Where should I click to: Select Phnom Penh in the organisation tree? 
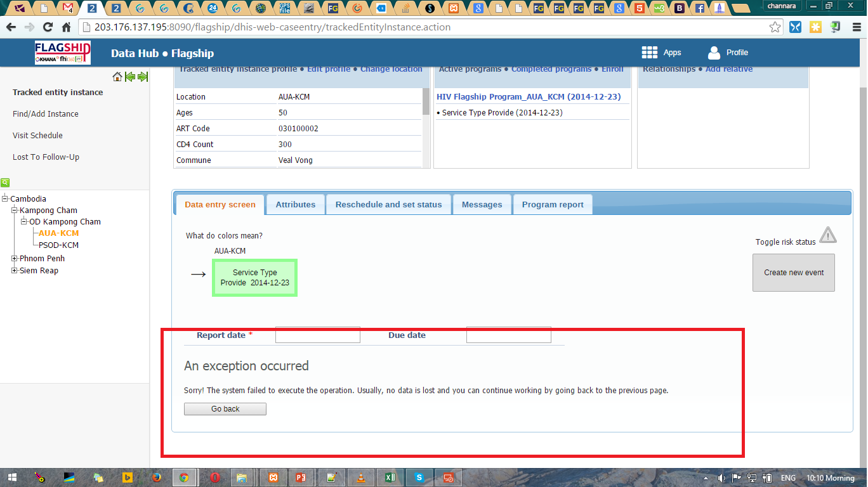coord(42,259)
